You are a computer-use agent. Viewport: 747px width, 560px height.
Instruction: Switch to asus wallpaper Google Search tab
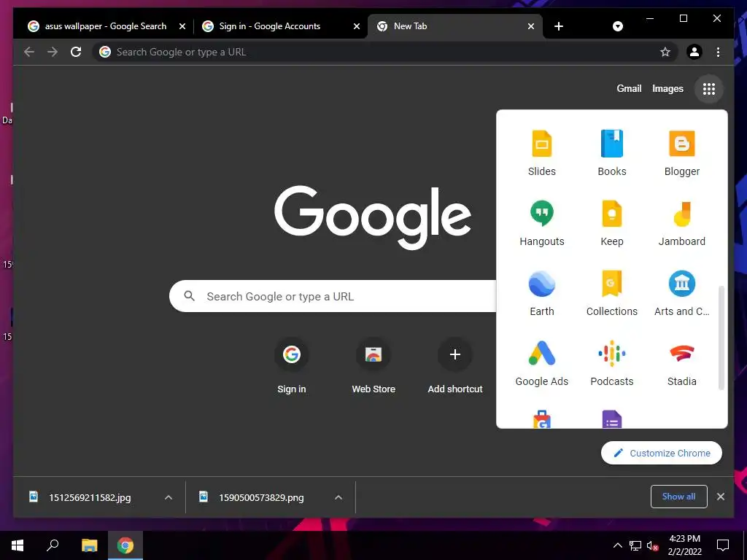pyautogui.click(x=104, y=26)
